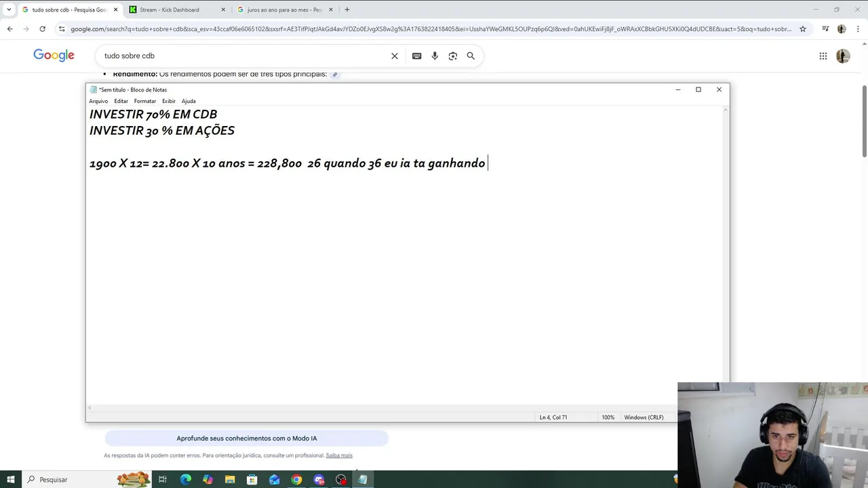This screenshot has width=868, height=488.
Task: Switch to the juros ao ano para ao mes tab
Action: (x=285, y=9)
